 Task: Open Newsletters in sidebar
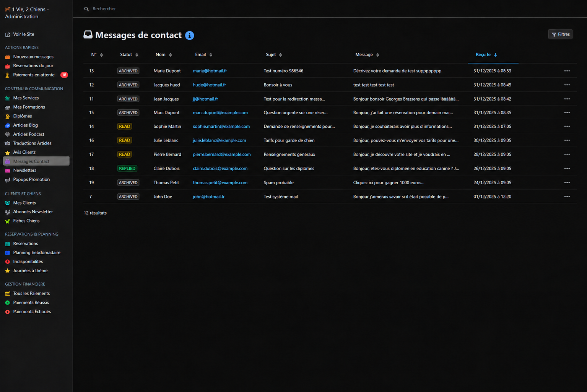[25, 170]
